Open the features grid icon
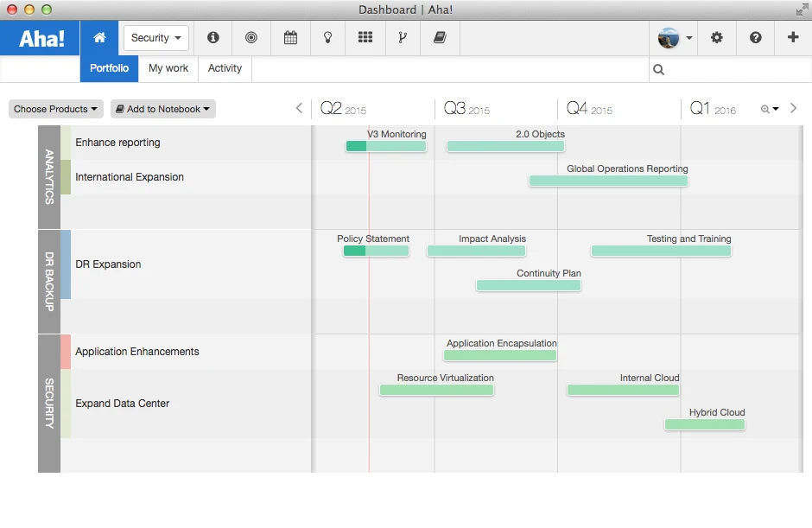Image resolution: width=812 pixels, height=528 pixels. [365, 37]
